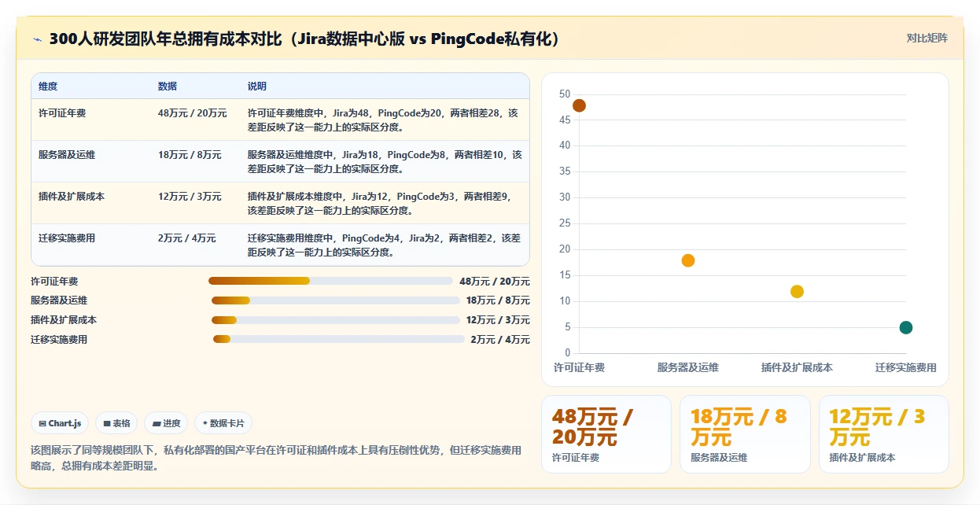The width and height of the screenshot is (980, 505).
Task: Click the 许可证年费 progress bar
Action: click(x=330, y=281)
